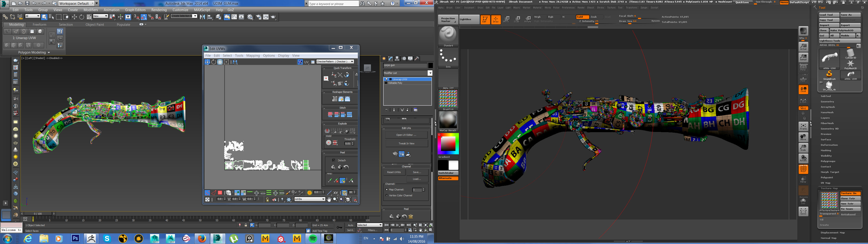This screenshot has width=868, height=244.
Task: Open the Standard brush picker in ZBrush
Action: (x=448, y=36)
